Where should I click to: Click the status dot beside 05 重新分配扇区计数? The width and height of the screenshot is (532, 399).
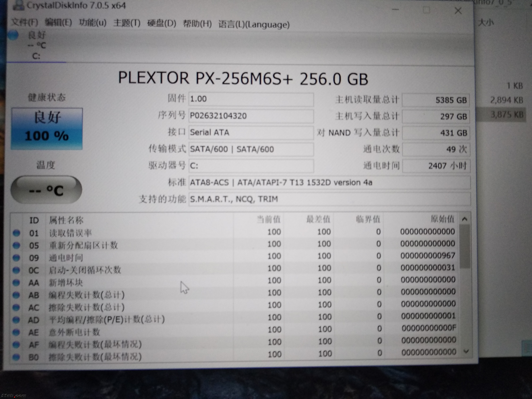tap(16, 245)
